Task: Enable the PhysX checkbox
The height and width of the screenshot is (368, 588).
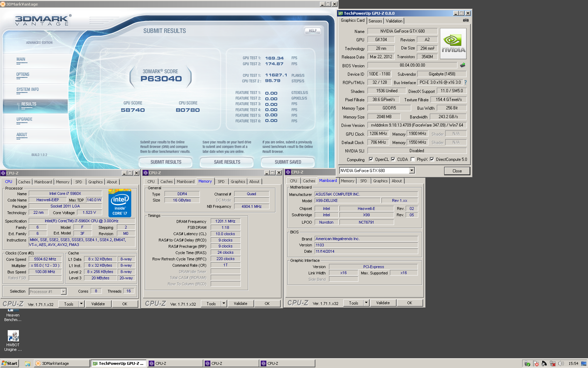Action: click(413, 159)
